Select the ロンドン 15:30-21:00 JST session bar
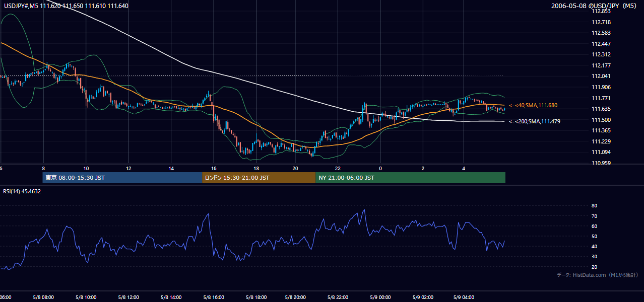This screenshot has height=302, width=644. click(259, 178)
